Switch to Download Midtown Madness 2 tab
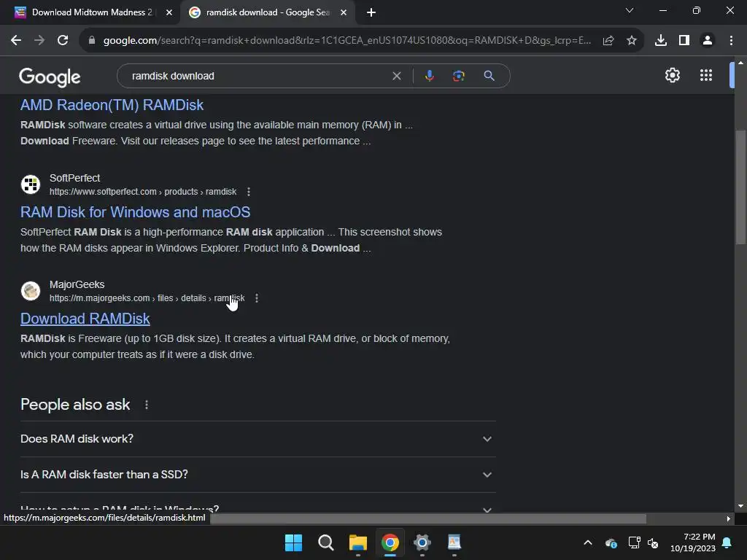The width and height of the screenshot is (747, 560). [90, 12]
